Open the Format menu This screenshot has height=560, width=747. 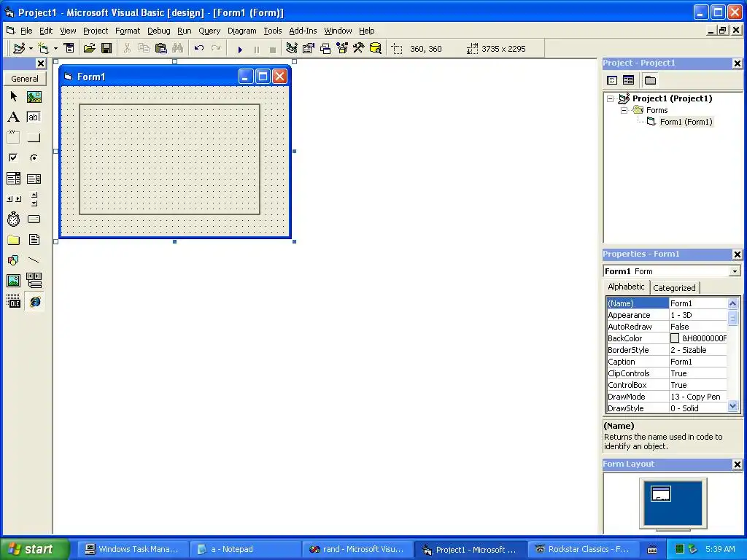(x=128, y=31)
